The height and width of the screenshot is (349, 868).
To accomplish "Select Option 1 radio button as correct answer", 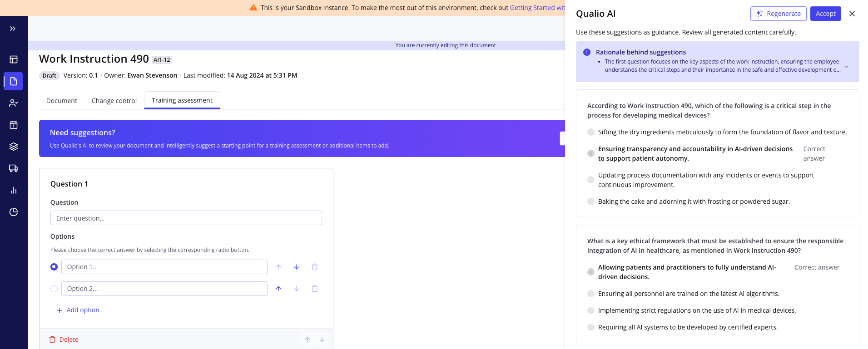I will point(54,267).
